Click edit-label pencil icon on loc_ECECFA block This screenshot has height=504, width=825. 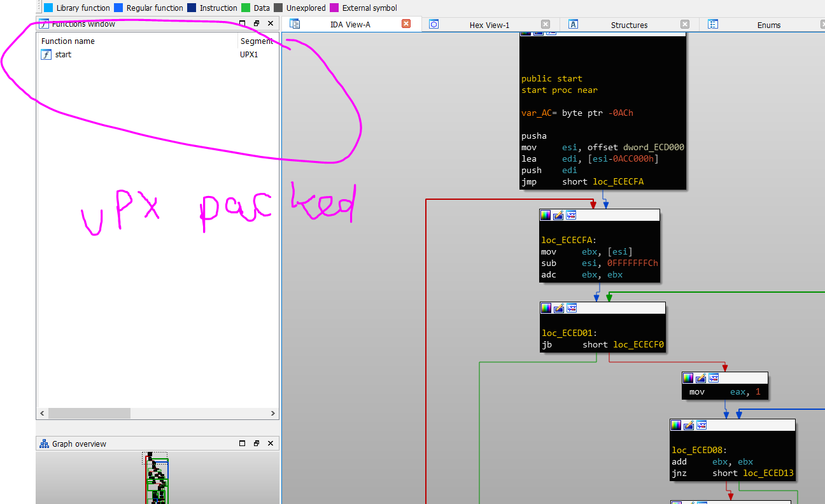[x=558, y=215]
